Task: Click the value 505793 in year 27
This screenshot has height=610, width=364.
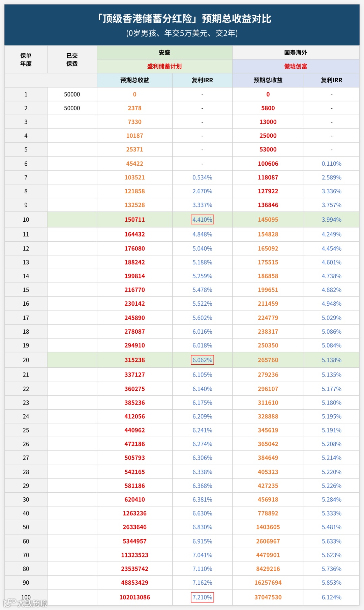Action: [134, 459]
